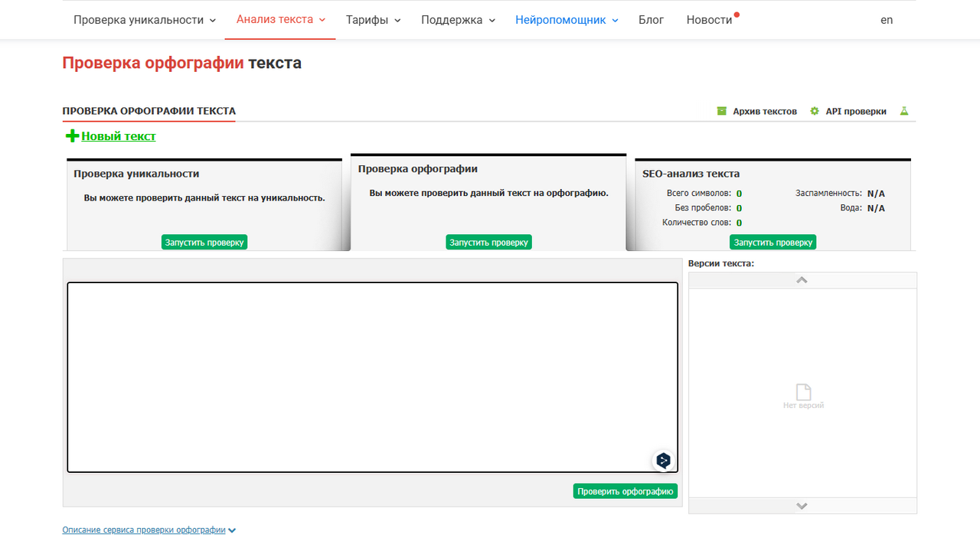Open the Нейропомощник dropdown menu
This screenshot has height=551, width=980.
[x=567, y=20]
